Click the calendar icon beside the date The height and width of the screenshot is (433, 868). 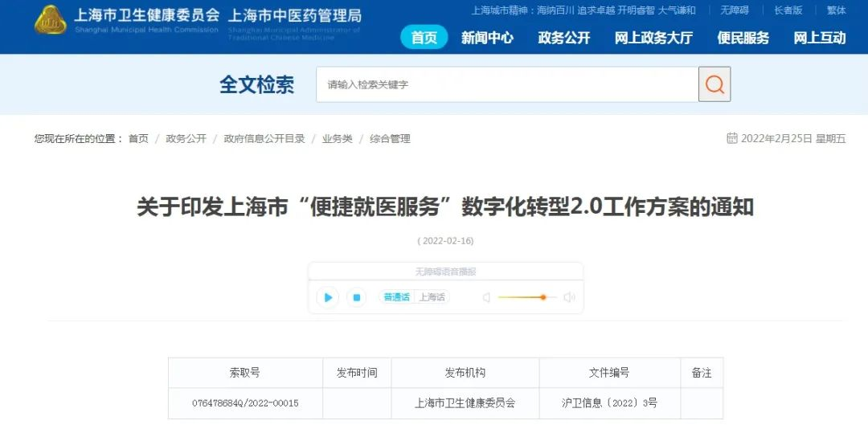point(732,138)
